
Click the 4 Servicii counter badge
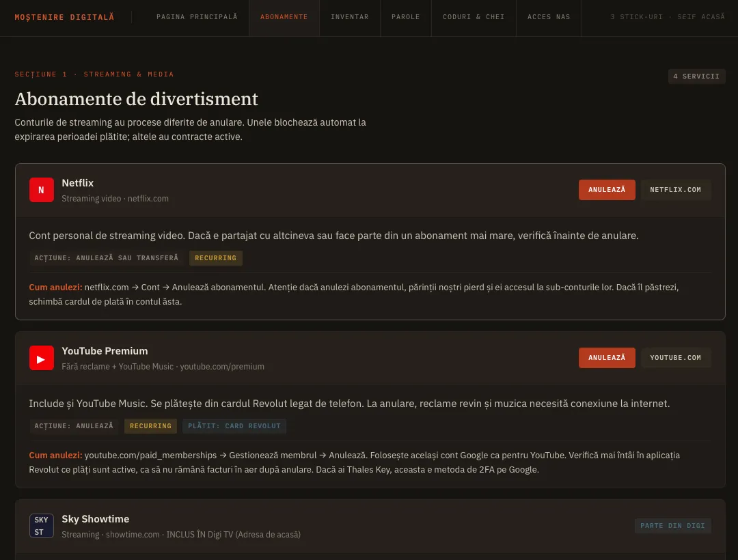[696, 76]
